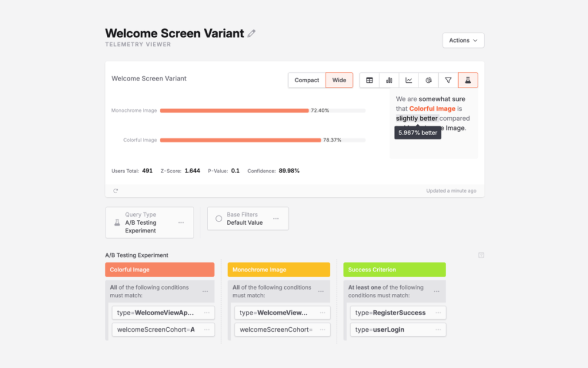This screenshot has width=588, height=368.
Task: Select the Success Criterion header
Action: tap(394, 270)
